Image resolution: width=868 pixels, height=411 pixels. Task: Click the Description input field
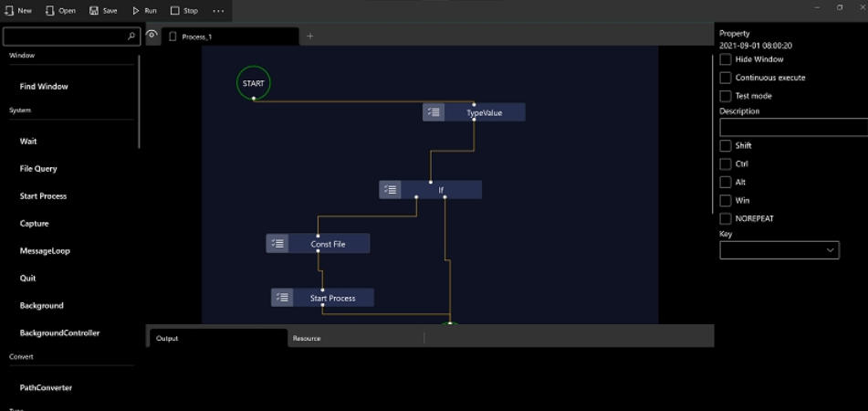pyautogui.click(x=792, y=128)
